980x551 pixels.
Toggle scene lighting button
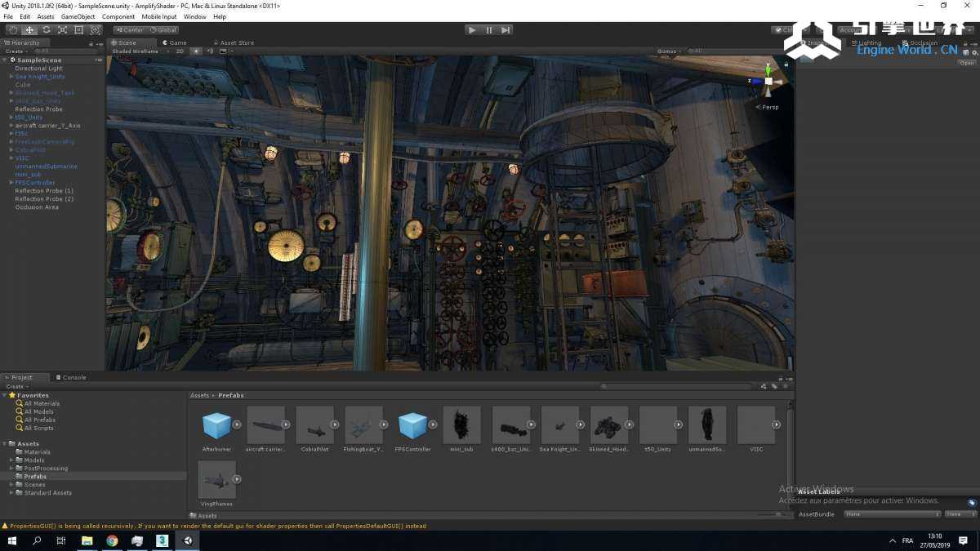coord(196,51)
